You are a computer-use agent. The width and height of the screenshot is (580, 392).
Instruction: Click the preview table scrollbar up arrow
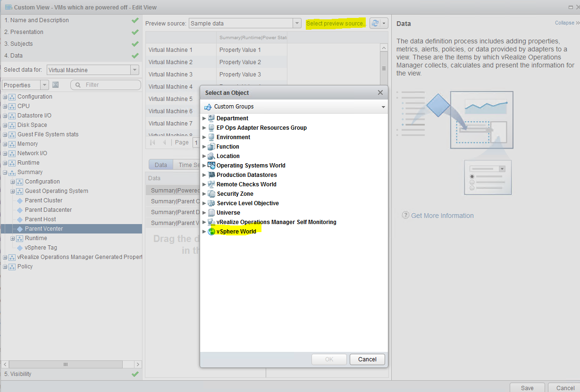[384, 48]
